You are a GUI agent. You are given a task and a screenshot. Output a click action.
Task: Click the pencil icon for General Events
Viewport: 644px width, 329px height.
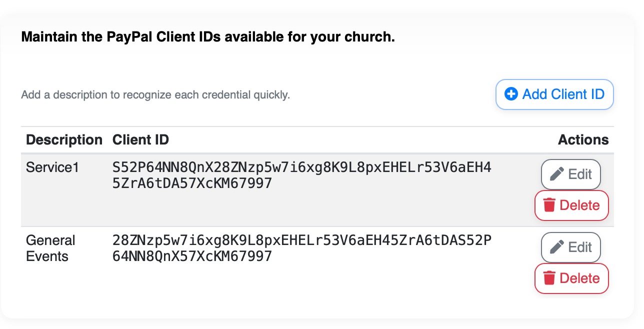pos(556,247)
